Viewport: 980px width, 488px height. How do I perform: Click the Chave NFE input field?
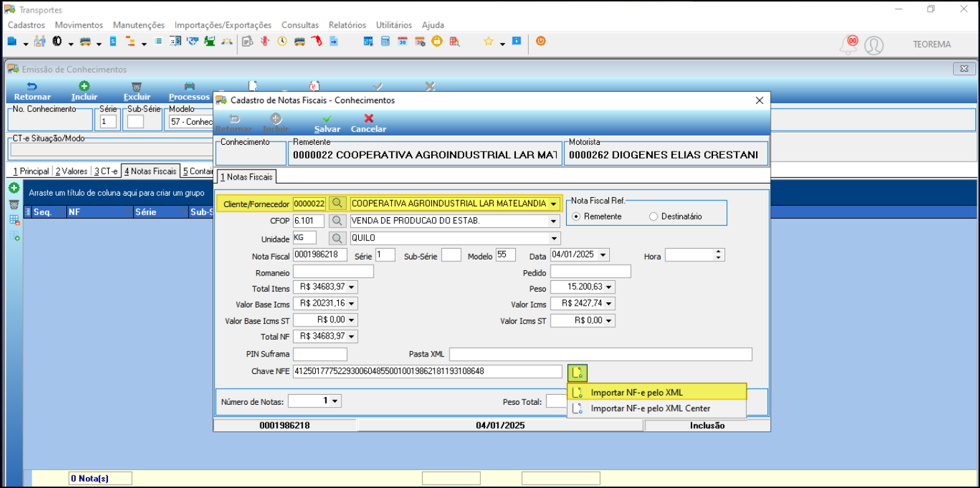point(428,371)
